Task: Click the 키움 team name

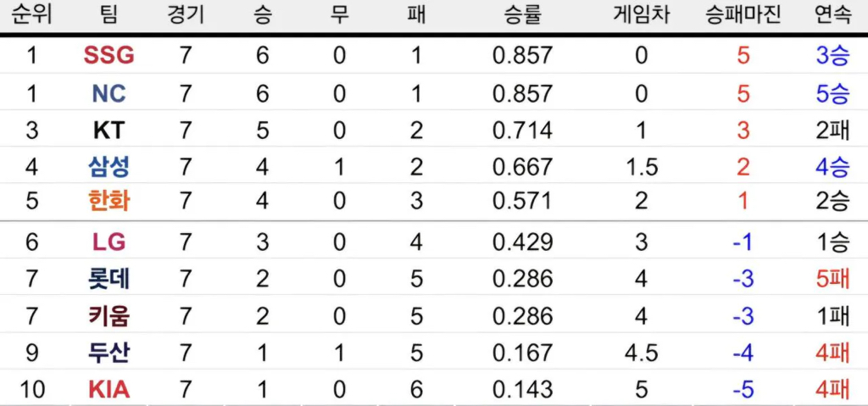Action: pyautogui.click(x=108, y=316)
